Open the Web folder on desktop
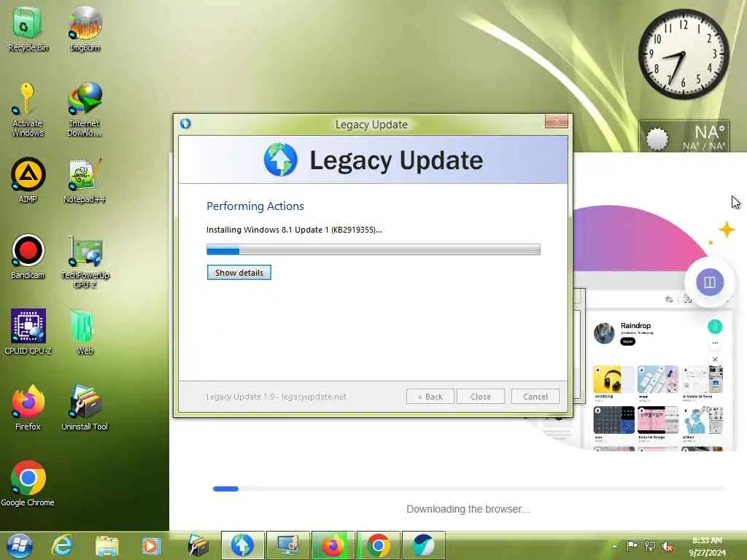This screenshot has height=560, width=747. pos(85,332)
